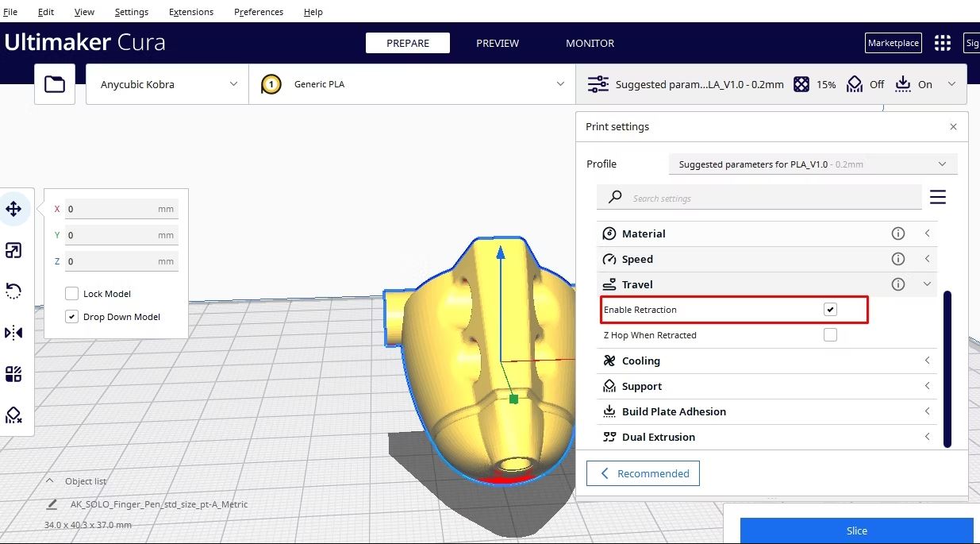Expand the Material category chevron
Image resolution: width=980 pixels, height=544 pixels.
click(927, 233)
